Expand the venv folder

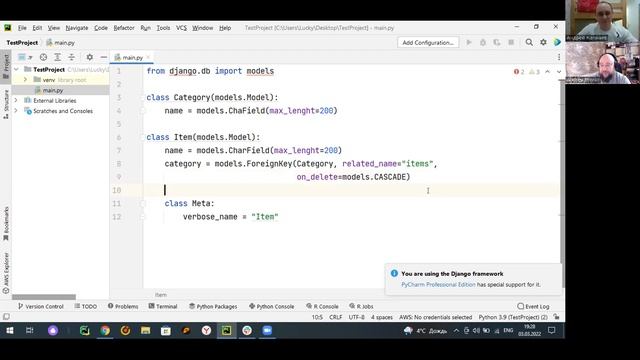pos(25,80)
